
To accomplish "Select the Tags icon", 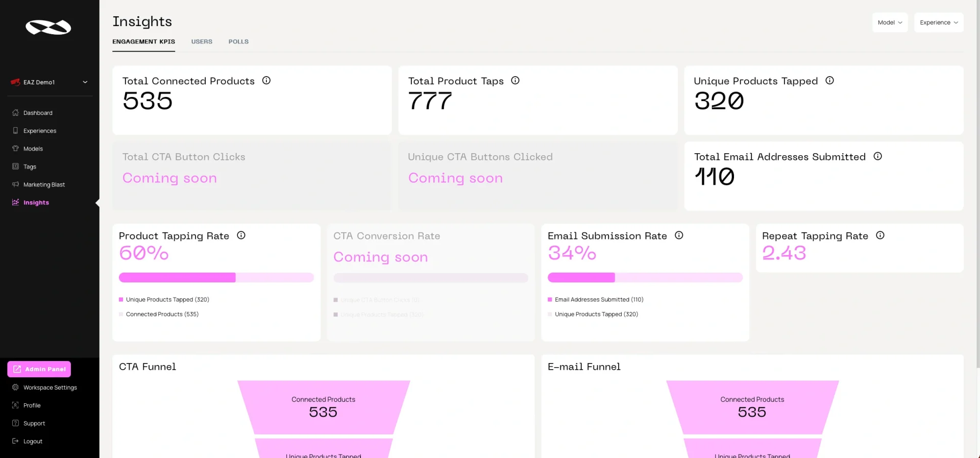I will click(x=16, y=166).
